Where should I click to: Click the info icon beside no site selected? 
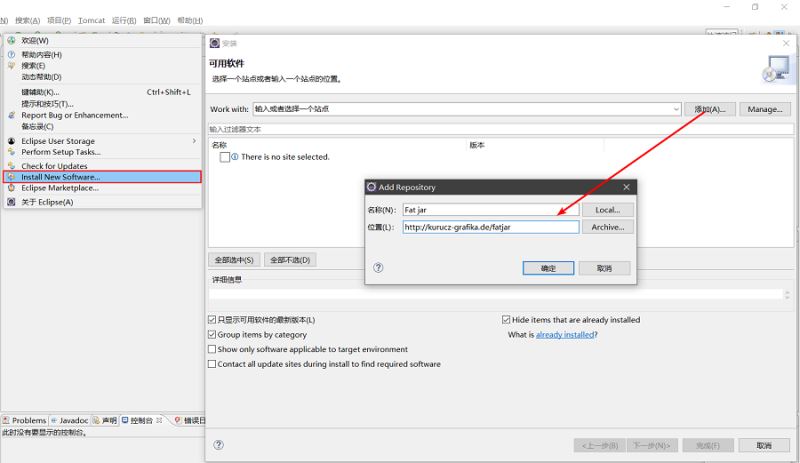coord(235,157)
